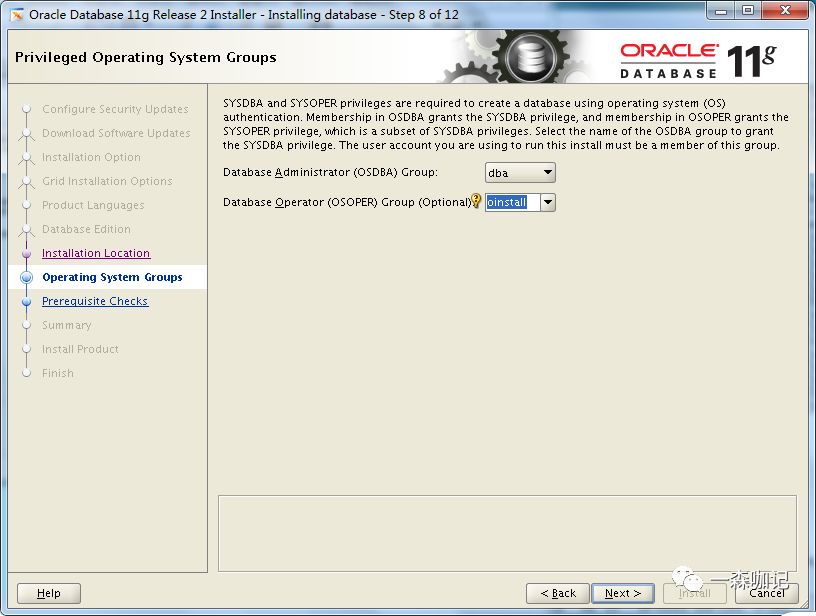
Task: Click the Installation Option step
Action: coord(91,157)
